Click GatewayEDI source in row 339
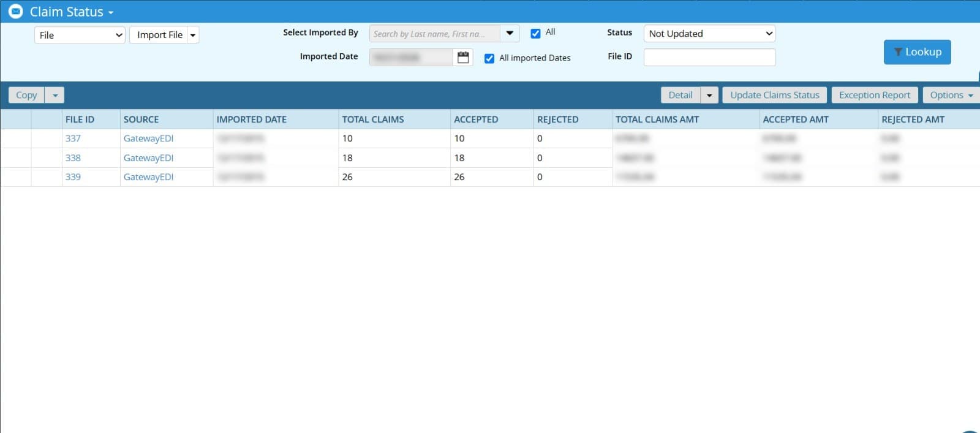The height and width of the screenshot is (433, 980). pos(148,177)
